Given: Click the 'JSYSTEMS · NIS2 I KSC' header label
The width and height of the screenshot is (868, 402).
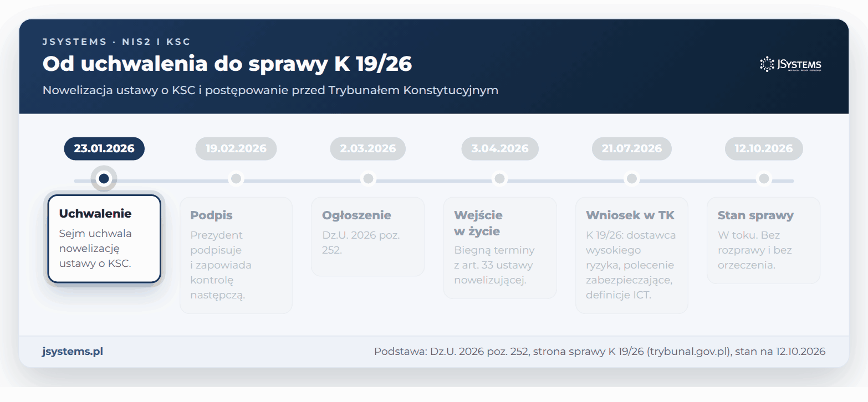Looking at the screenshot, I should 116,42.
